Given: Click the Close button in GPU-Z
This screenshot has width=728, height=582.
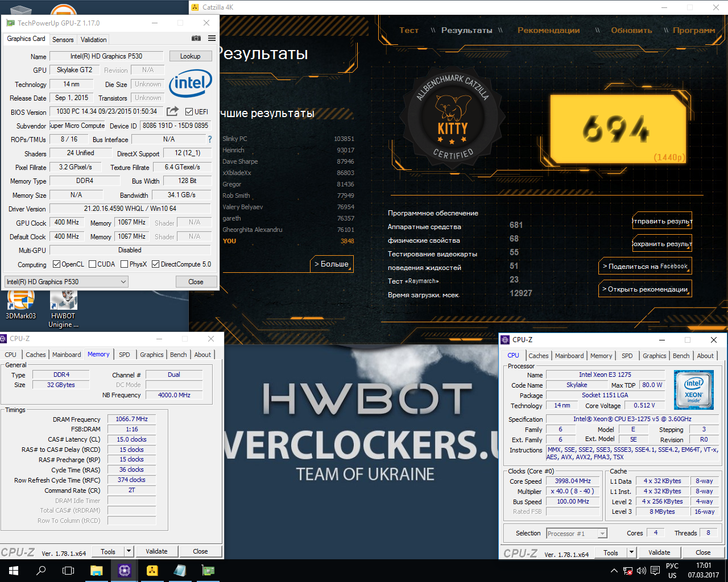Looking at the screenshot, I should [196, 282].
